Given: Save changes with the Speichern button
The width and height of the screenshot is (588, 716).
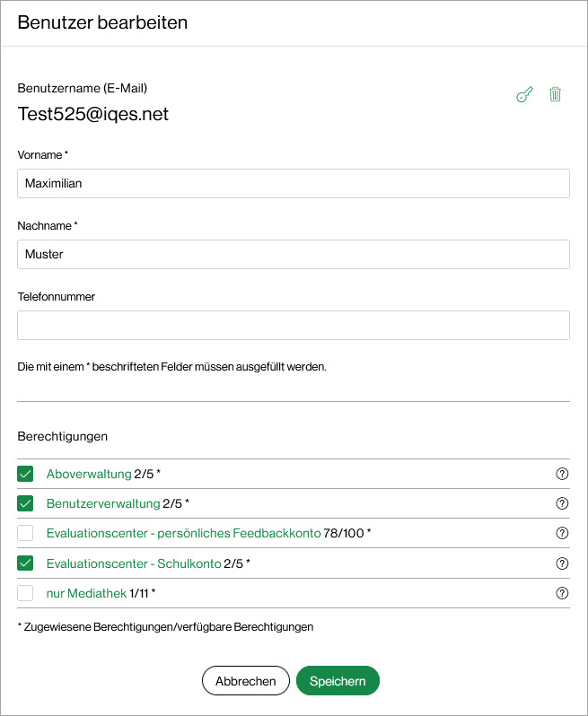Looking at the screenshot, I should pos(338,681).
